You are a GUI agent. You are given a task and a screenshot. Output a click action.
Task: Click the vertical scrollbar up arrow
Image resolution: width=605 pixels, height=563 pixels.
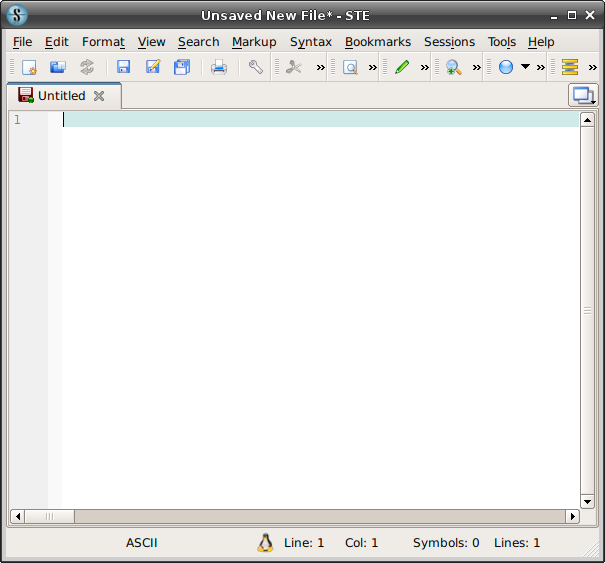(x=587, y=120)
